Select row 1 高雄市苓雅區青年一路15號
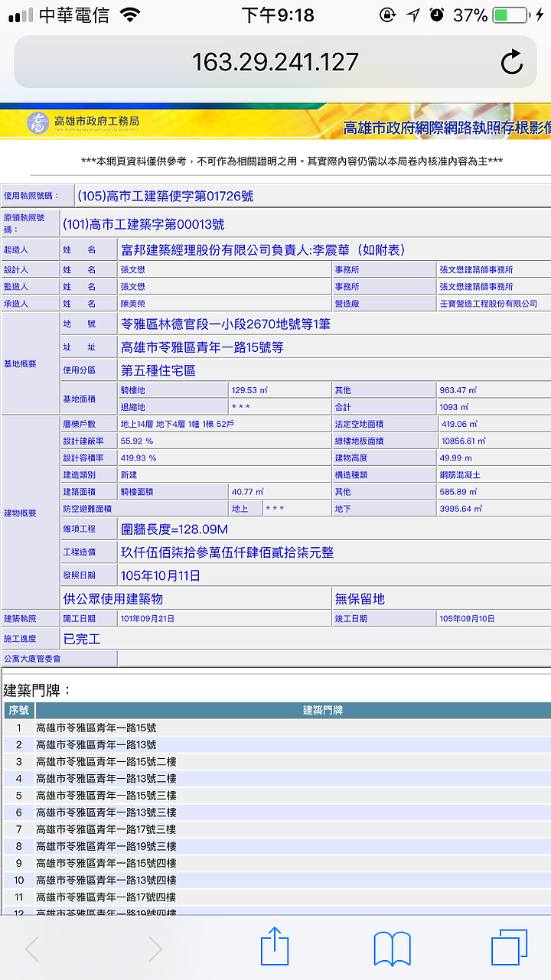The image size is (551, 980). point(96,728)
